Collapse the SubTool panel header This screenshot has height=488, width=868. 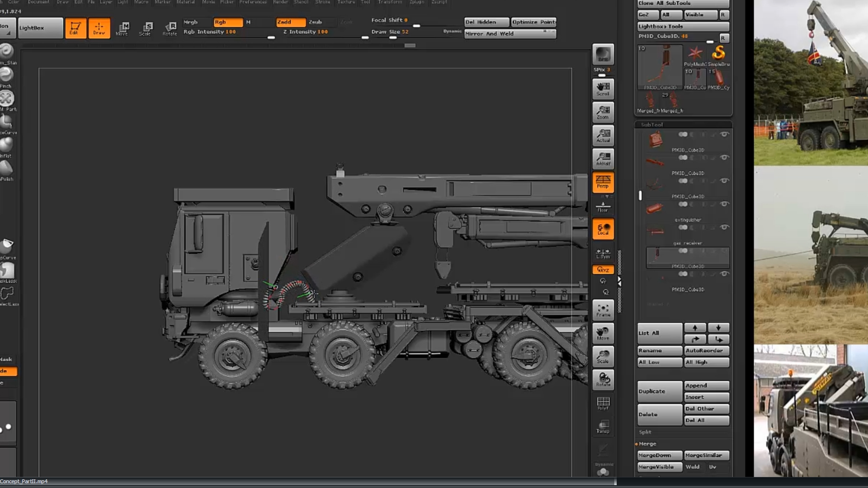(x=651, y=125)
